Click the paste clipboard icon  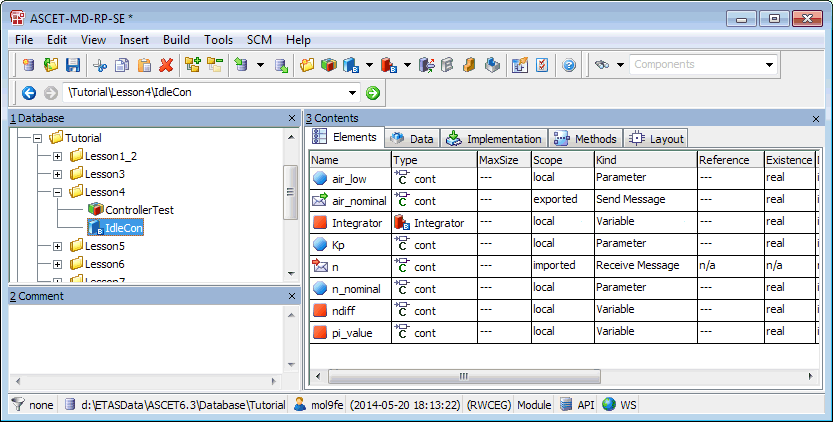pyautogui.click(x=144, y=65)
